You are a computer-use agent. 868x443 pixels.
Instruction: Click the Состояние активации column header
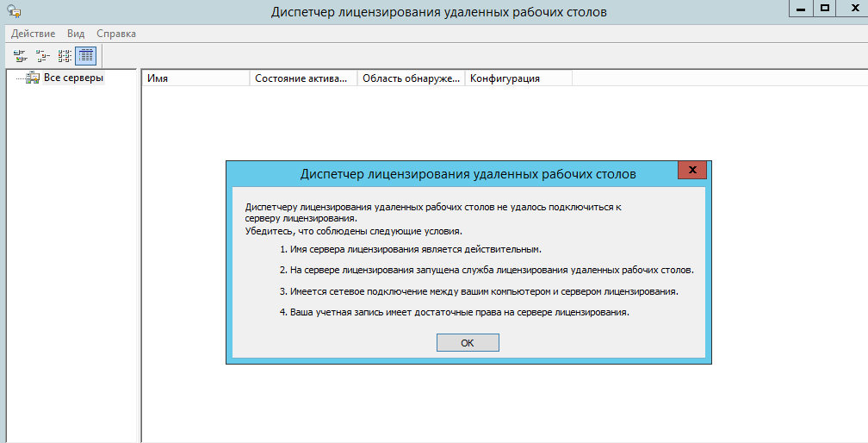tap(303, 78)
